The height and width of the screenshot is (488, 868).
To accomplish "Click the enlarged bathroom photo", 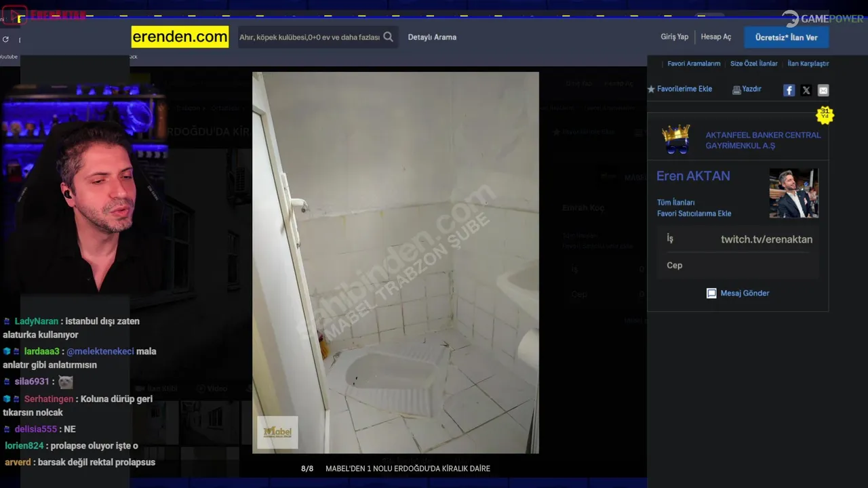I will coord(395,262).
